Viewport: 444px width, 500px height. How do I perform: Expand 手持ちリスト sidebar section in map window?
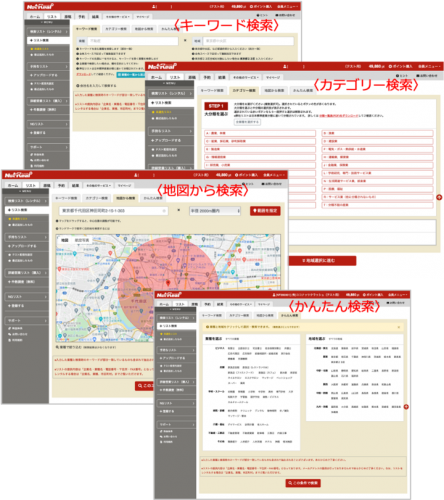pos(26,237)
